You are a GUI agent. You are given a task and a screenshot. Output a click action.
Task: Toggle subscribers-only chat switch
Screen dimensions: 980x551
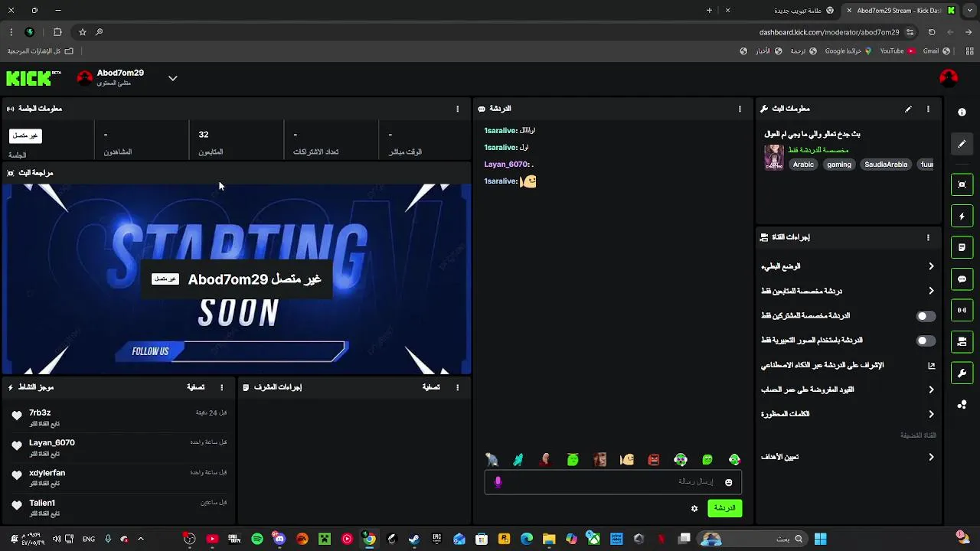pos(926,316)
